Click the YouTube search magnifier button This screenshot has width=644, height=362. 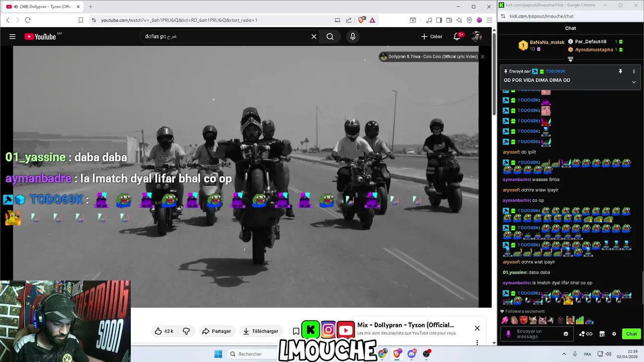pos(330,37)
